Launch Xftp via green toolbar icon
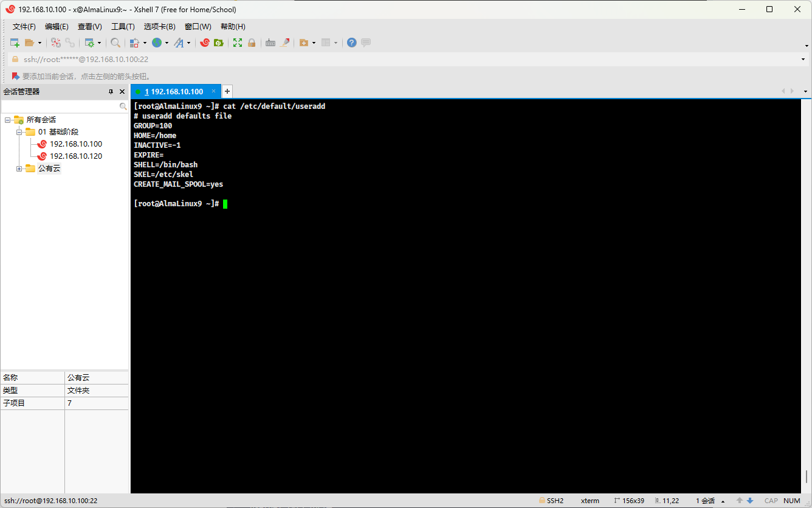 pos(218,43)
